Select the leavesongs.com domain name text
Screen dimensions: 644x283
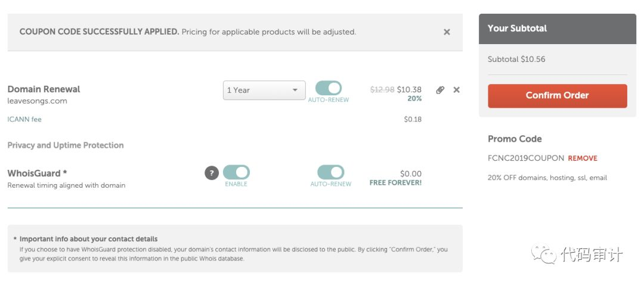(38, 101)
